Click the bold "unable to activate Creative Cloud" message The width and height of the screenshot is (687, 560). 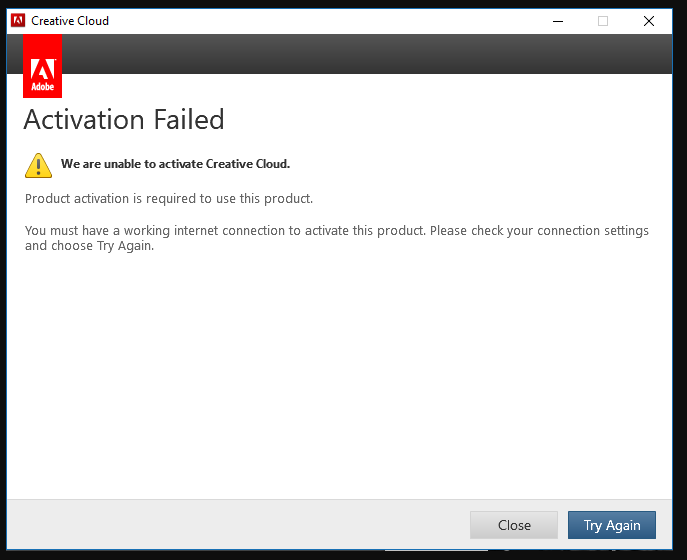click(175, 164)
